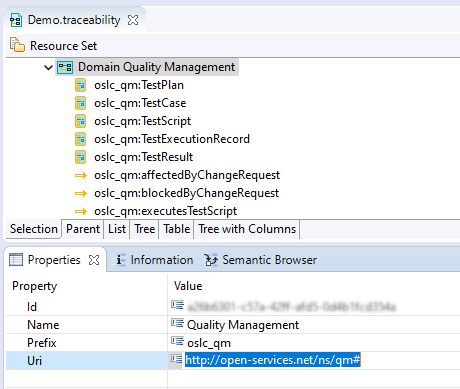Edit the Quality Management name value
Screen dimensions: 460x389
[243, 325]
